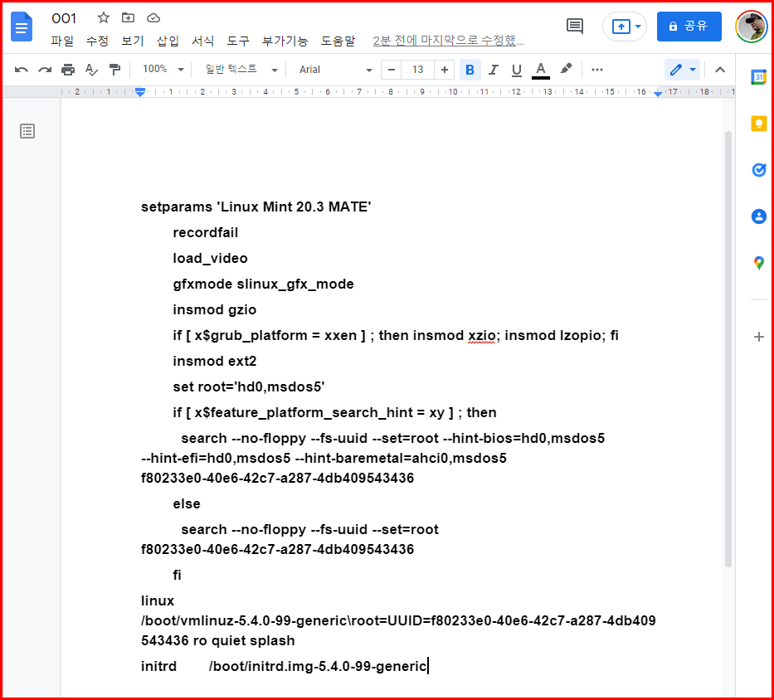Select the paint format tool

tap(114, 70)
